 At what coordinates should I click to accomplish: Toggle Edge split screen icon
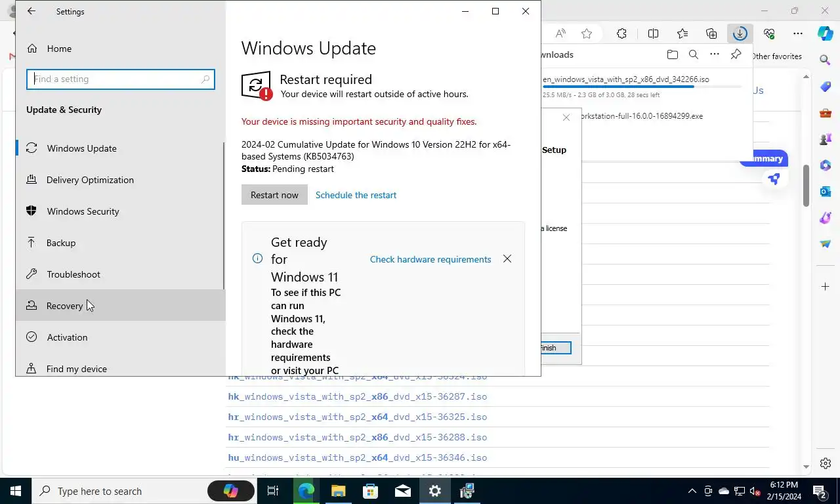click(x=653, y=33)
